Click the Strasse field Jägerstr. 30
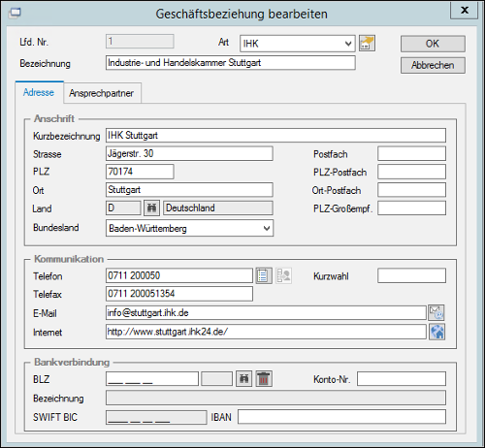 (189, 153)
